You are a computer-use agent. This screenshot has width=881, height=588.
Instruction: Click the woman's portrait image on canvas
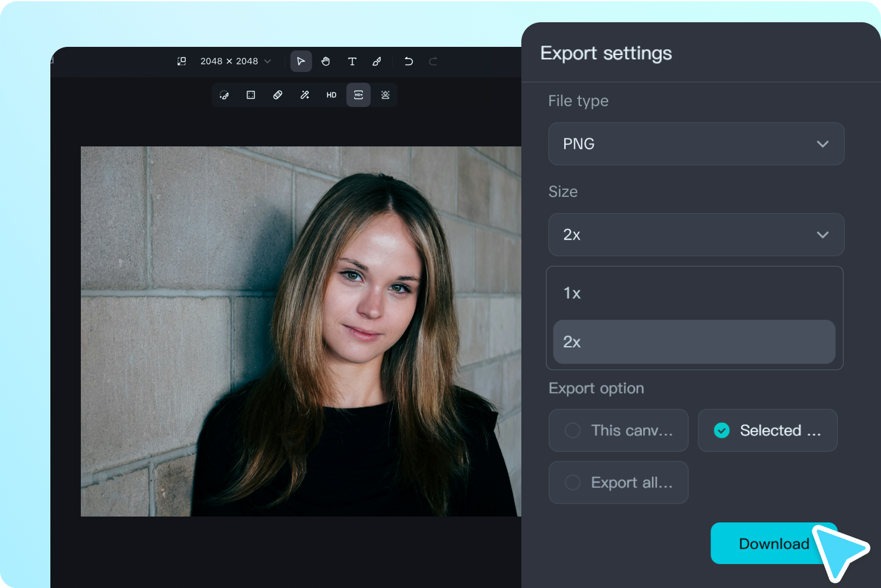coord(301,331)
